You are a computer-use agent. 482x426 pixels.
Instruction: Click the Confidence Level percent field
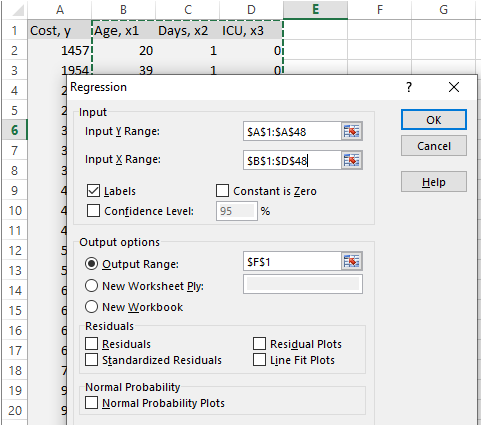pos(237,211)
